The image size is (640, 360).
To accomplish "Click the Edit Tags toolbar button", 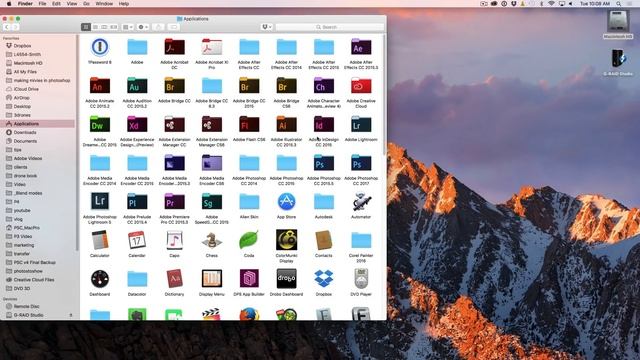I will [173, 27].
